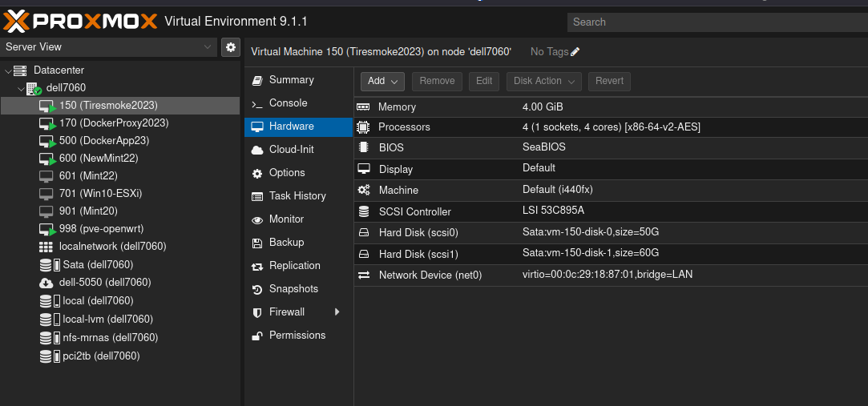The width and height of the screenshot is (868, 406).
Task: Click the dell-5050 cloud storage icon
Action: [46, 283]
